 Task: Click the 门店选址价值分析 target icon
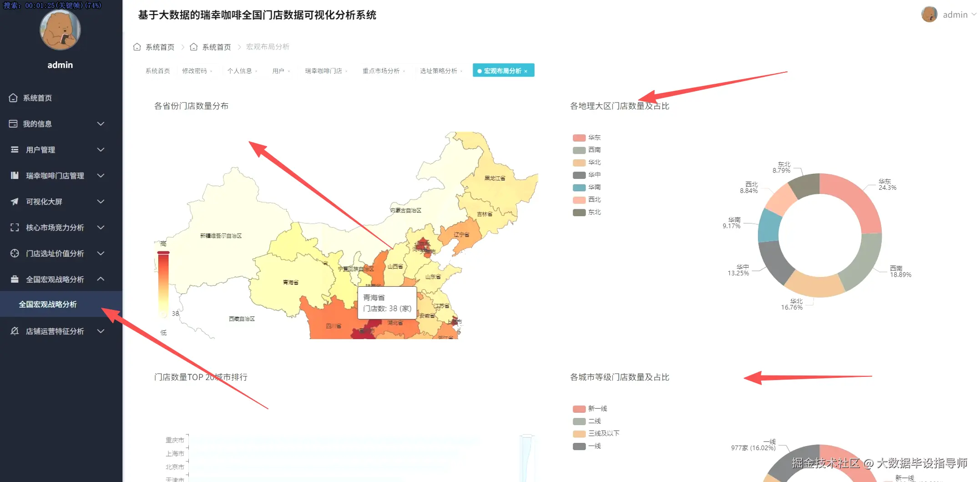coord(15,254)
